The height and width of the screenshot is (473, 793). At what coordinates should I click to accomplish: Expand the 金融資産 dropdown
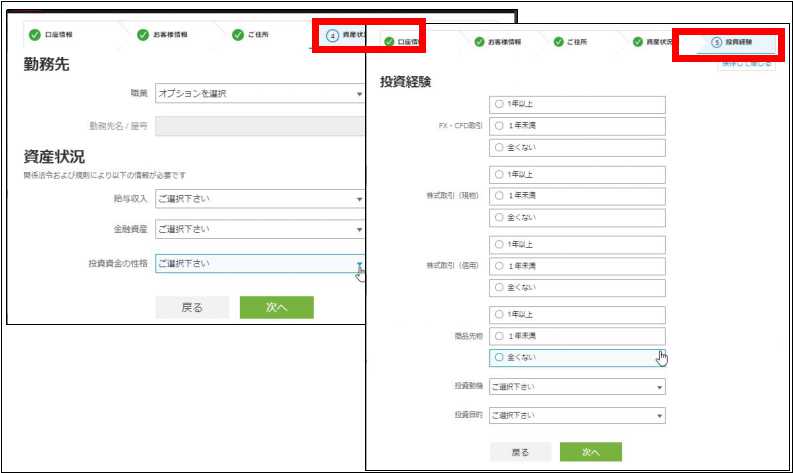(260, 230)
